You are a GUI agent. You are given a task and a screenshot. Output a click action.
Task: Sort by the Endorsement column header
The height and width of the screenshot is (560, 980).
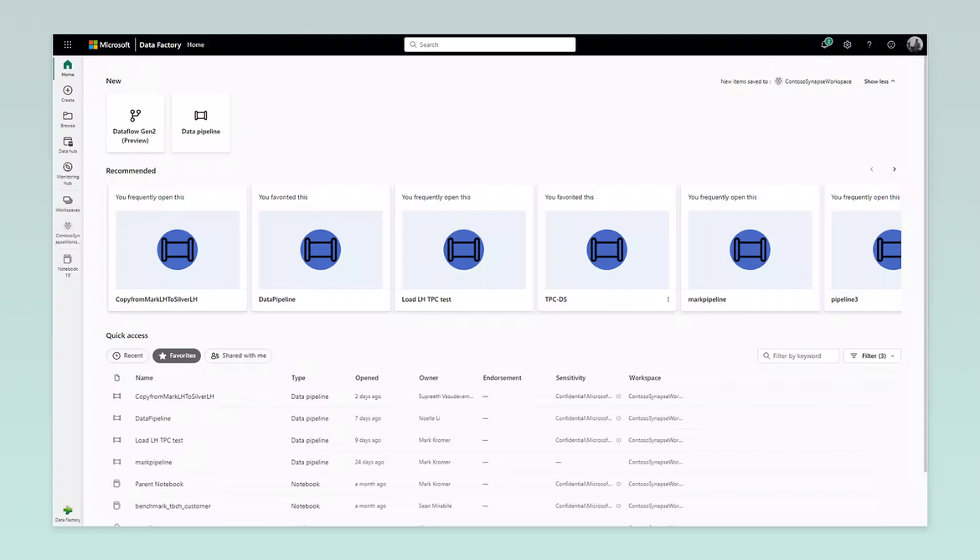point(502,378)
